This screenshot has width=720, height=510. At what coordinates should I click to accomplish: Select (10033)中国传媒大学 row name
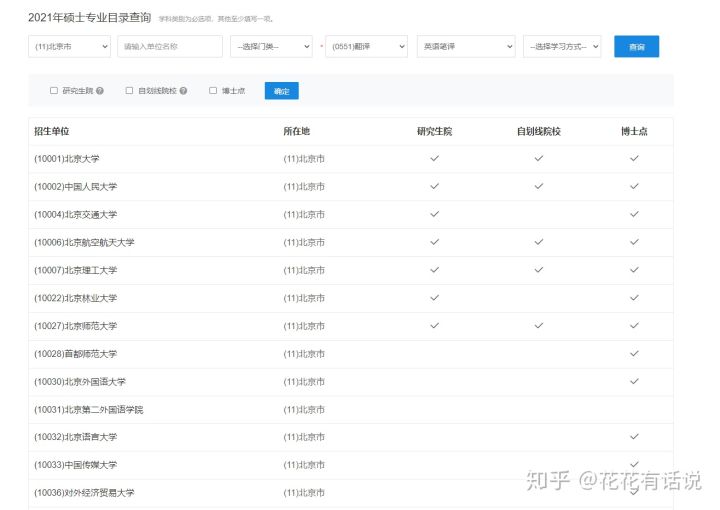click(x=75, y=465)
